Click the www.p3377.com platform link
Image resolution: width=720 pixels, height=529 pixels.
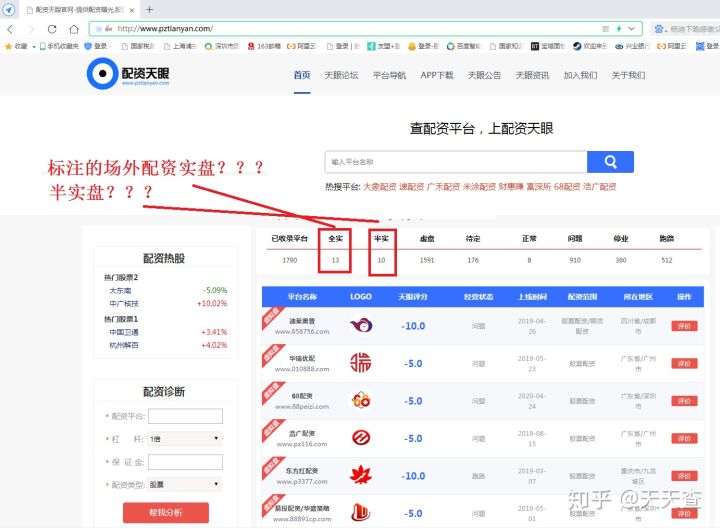pos(302,482)
